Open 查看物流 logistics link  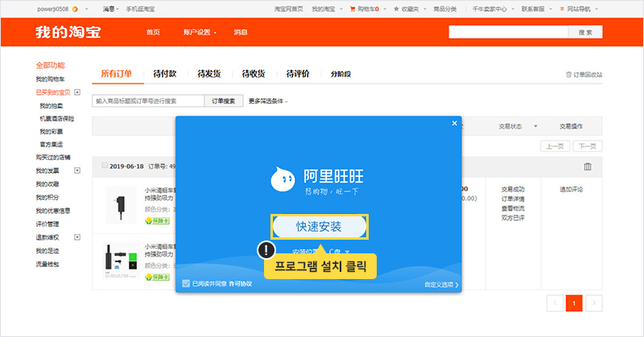pos(513,208)
